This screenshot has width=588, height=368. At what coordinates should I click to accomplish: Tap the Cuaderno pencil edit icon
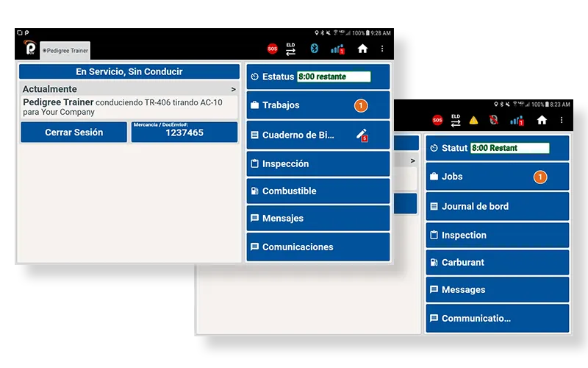click(x=362, y=135)
